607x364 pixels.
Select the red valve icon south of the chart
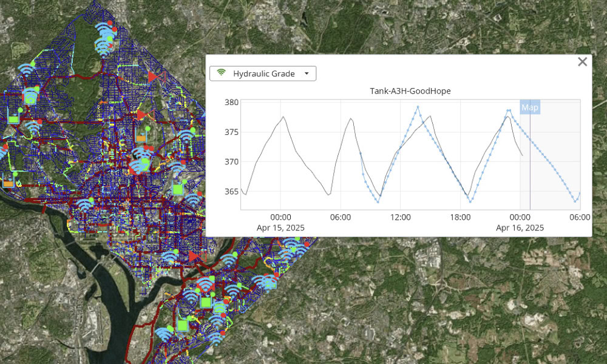(194, 256)
